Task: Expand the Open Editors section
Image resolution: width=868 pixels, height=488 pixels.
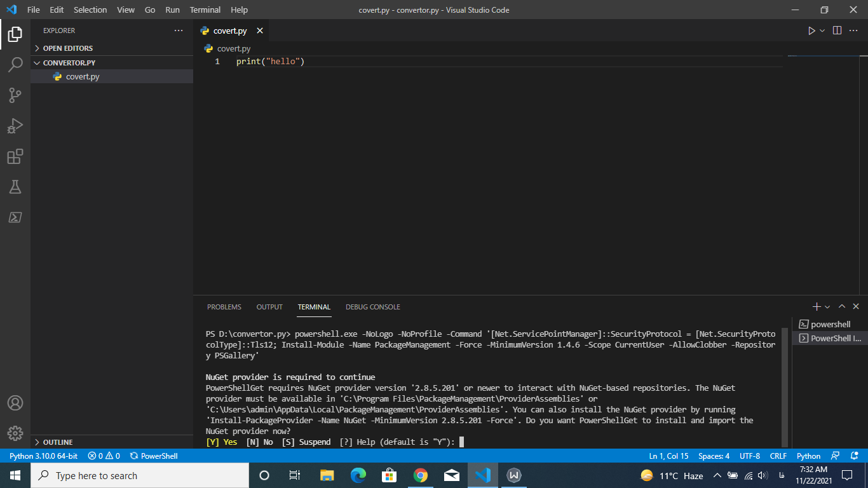Action: pos(67,48)
